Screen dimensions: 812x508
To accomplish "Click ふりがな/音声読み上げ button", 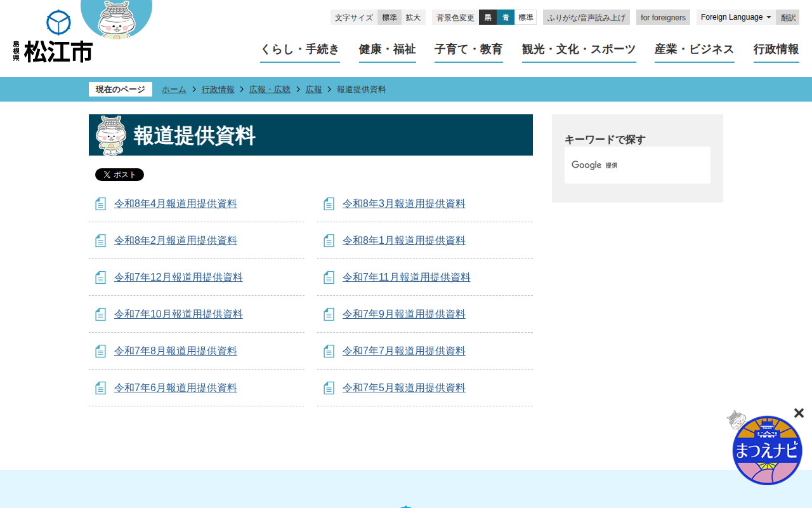I will (x=586, y=17).
